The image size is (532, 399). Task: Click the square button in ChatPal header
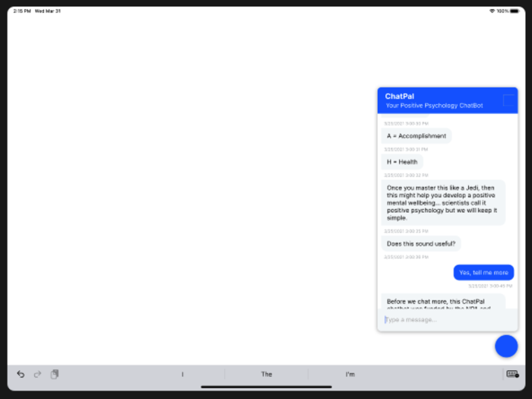click(508, 100)
